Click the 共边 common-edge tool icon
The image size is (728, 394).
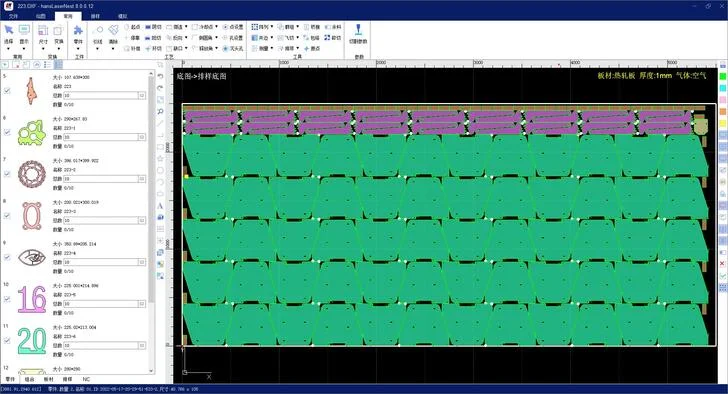tap(254, 38)
